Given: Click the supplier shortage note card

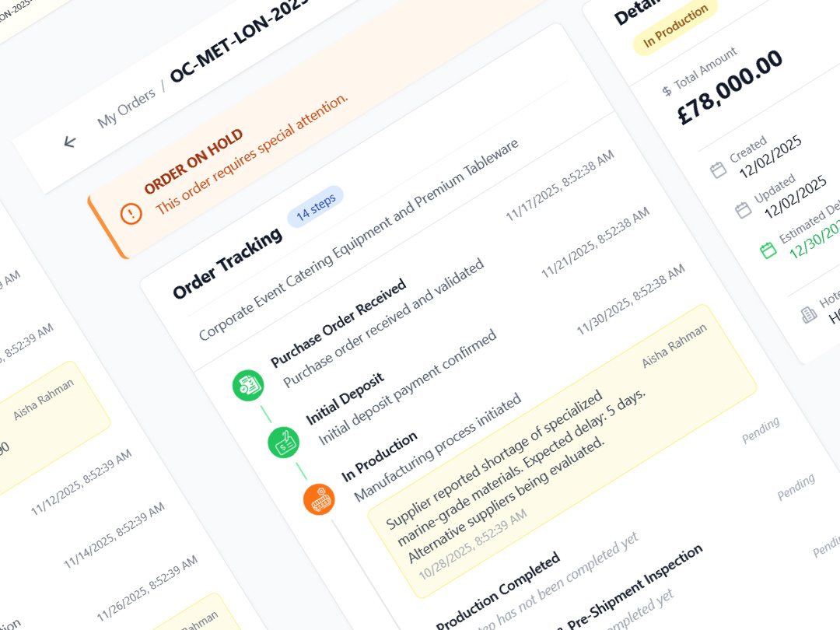Looking at the screenshot, I should point(562,451).
